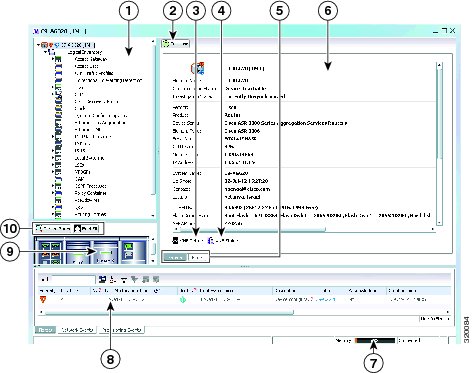This screenshot has height=373, width=472.
Task: Click the sort icon in tickets toolbar
Action: click(x=113, y=279)
